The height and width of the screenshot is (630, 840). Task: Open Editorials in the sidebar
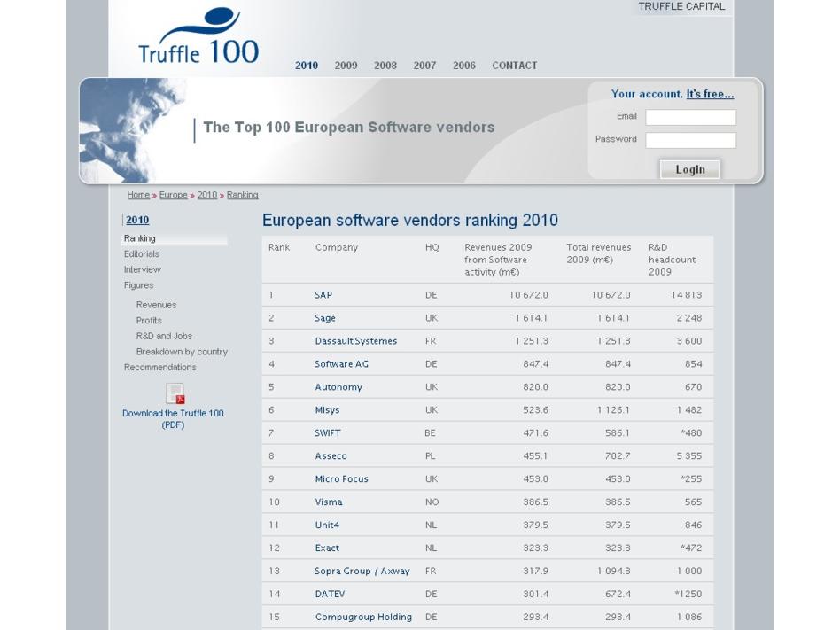[x=142, y=254]
